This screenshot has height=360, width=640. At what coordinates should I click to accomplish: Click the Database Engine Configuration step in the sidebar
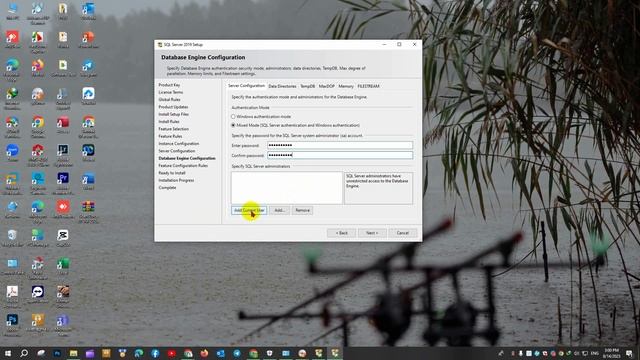[x=187, y=158]
